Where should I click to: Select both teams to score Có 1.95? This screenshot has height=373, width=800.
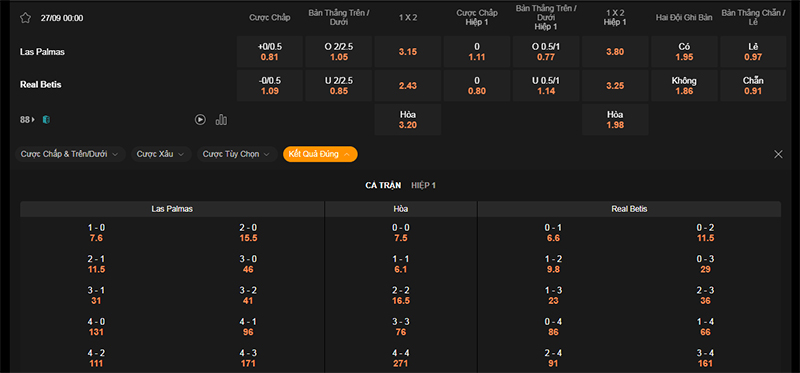[x=684, y=52]
